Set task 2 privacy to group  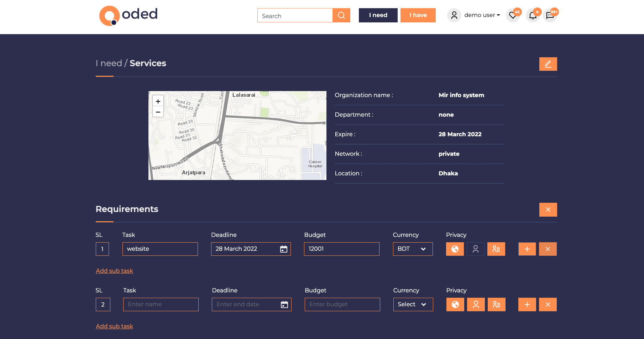(x=497, y=304)
